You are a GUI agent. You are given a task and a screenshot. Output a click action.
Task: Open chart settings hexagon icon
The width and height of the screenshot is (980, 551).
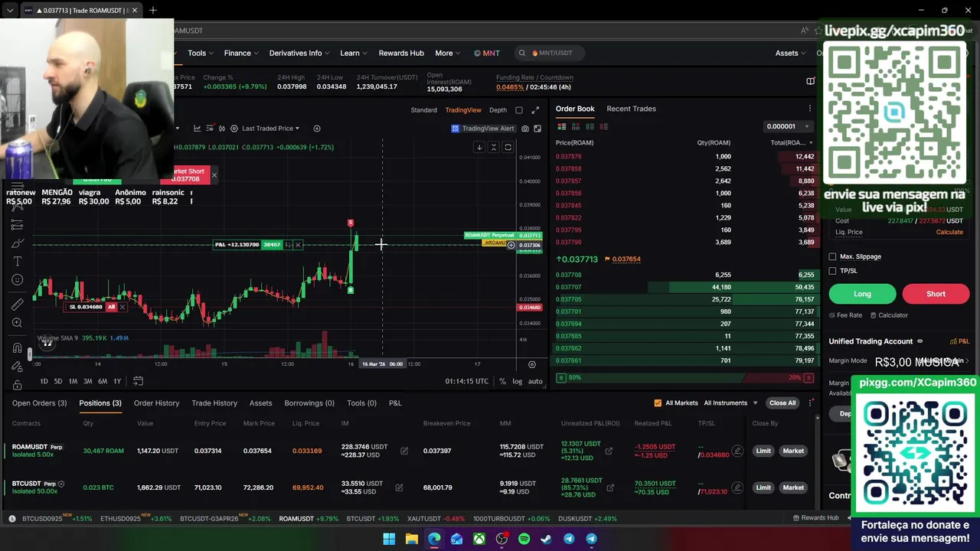[x=234, y=129]
